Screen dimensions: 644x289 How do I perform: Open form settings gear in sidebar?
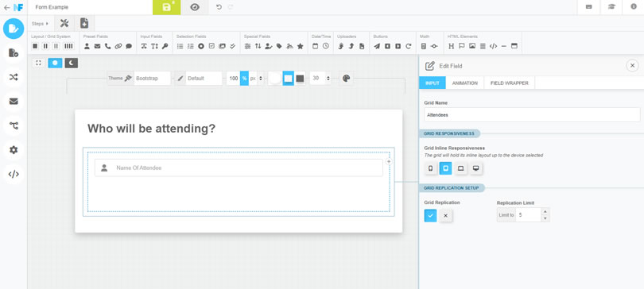point(14,150)
